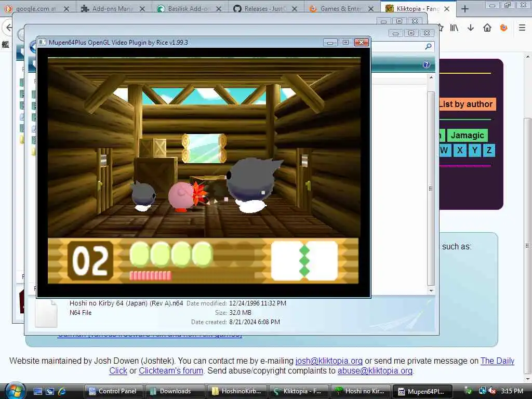Click the Firefox account icon in toolbar
This screenshot has width=532, height=399.
504,28
